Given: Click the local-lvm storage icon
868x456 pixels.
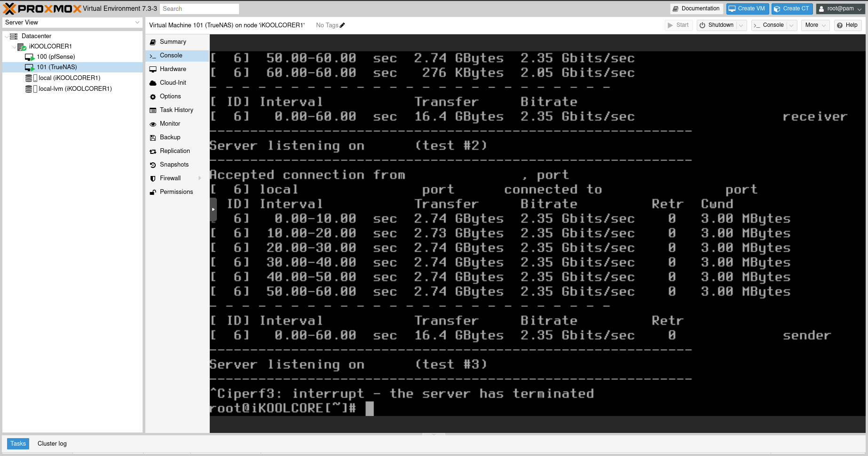Looking at the screenshot, I should [31, 89].
